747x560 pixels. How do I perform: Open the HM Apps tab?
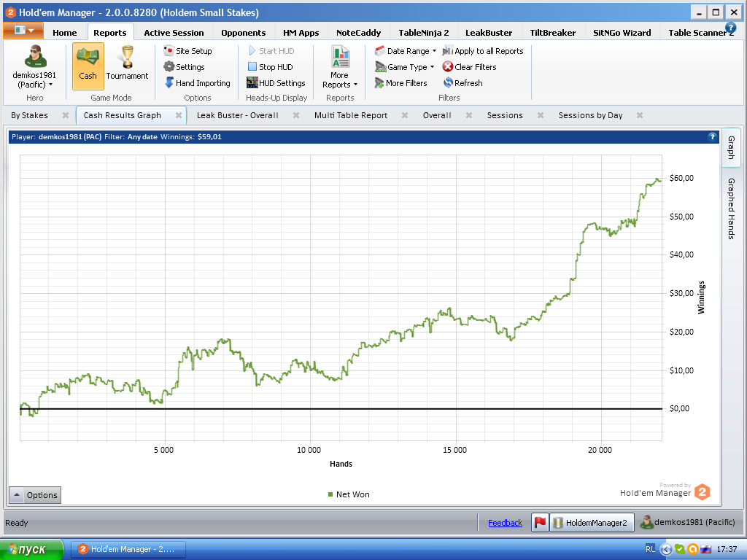point(301,32)
